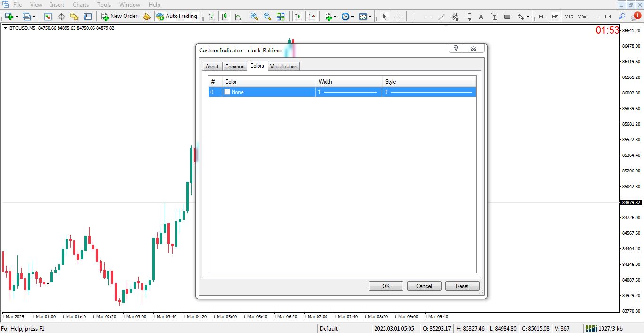Confirm the indicator dialog with OK
644x333 pixels.
[x=386, y=286]
